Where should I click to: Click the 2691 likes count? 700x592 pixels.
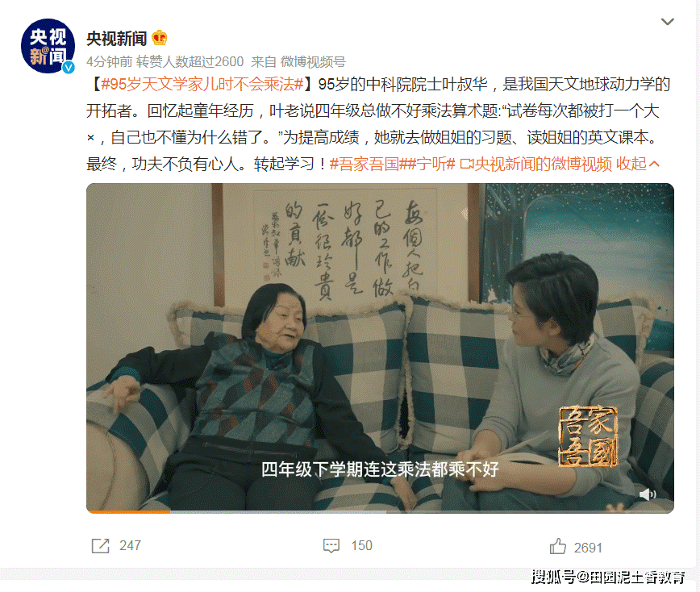[588, 548]
